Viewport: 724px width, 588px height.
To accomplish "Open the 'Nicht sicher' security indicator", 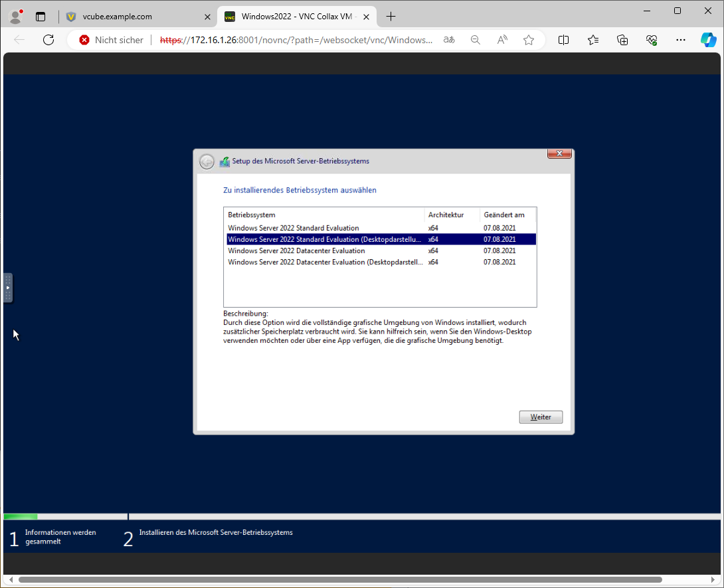I will pyautogui.click(x=112, y=40).
